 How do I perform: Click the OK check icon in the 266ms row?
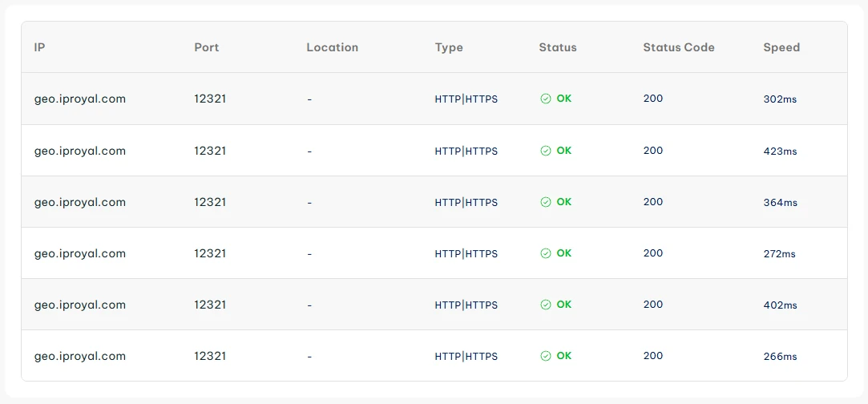pos(545,356)
